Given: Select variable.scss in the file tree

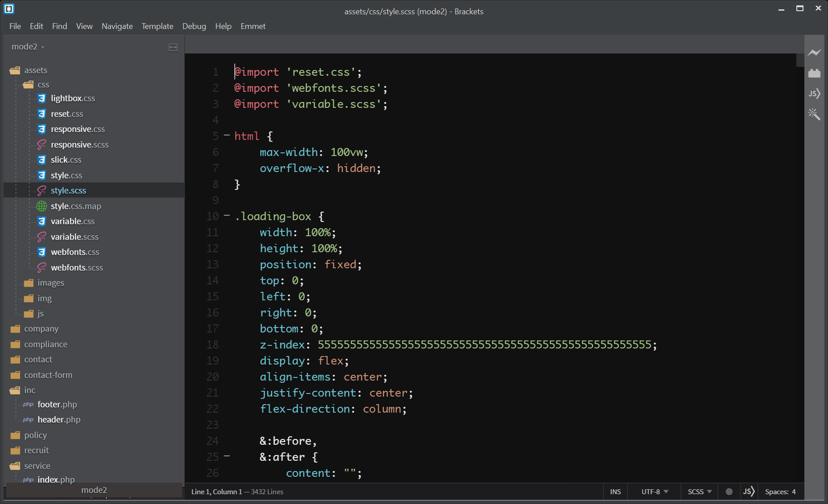Looking at the screenshot, I should (74, 237).
